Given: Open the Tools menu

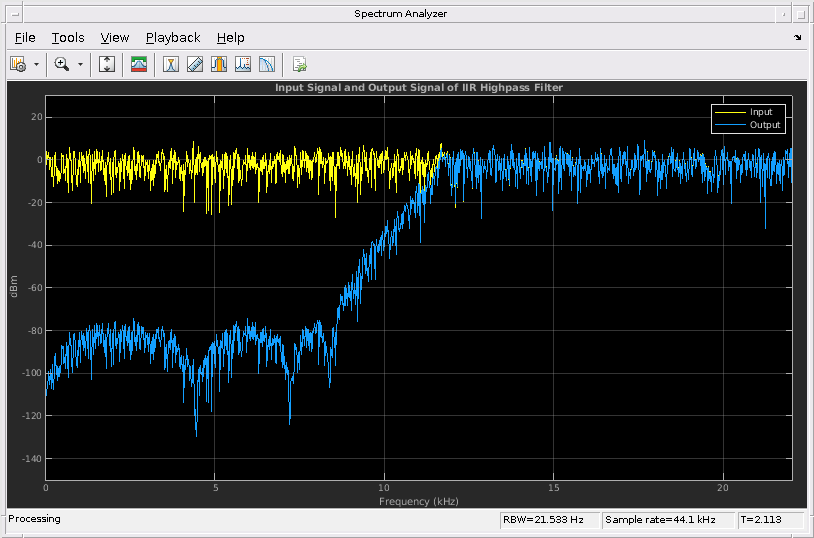Looking at the screenshot, I should 68,38.
